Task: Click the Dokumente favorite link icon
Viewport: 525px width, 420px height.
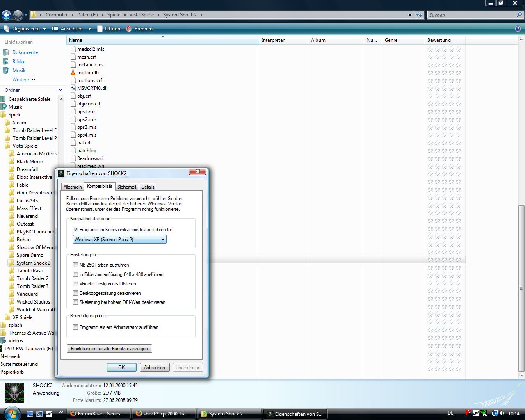Action: (x=6, y=52)
